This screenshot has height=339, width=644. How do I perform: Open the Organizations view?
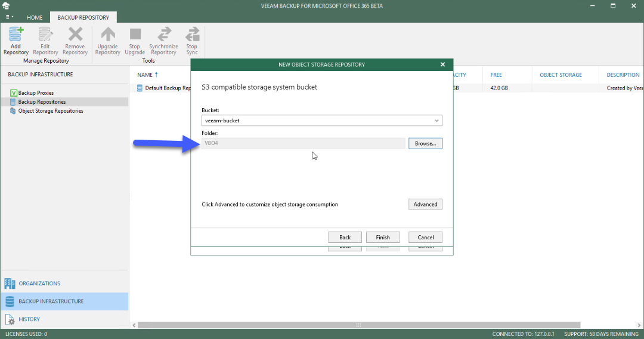[x=64, y=283]
